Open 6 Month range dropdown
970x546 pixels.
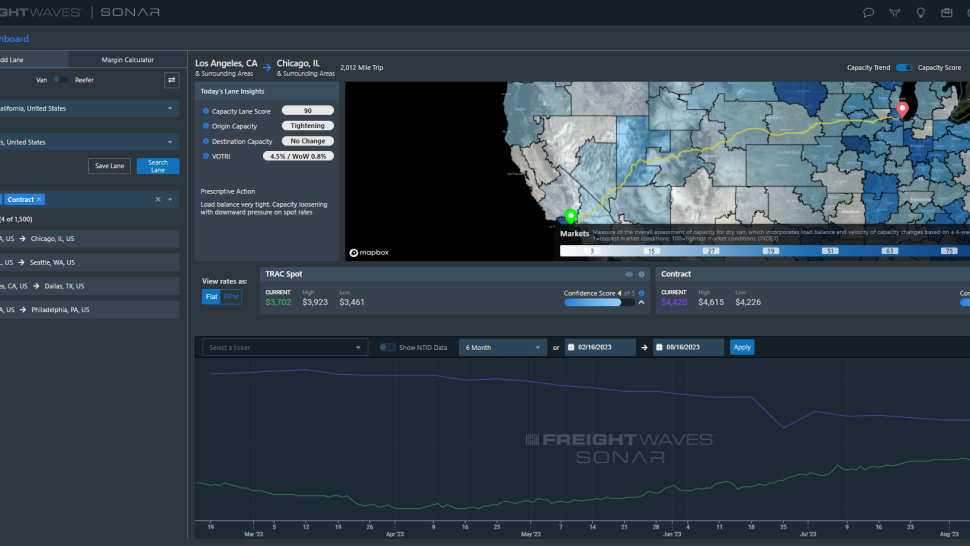pyautogui.click(x=502, y=347)
